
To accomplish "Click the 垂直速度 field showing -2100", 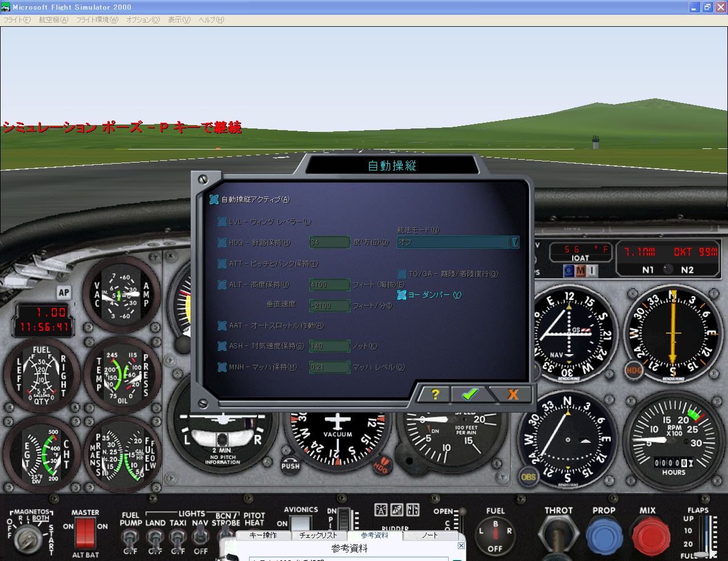I will [329, 306].
